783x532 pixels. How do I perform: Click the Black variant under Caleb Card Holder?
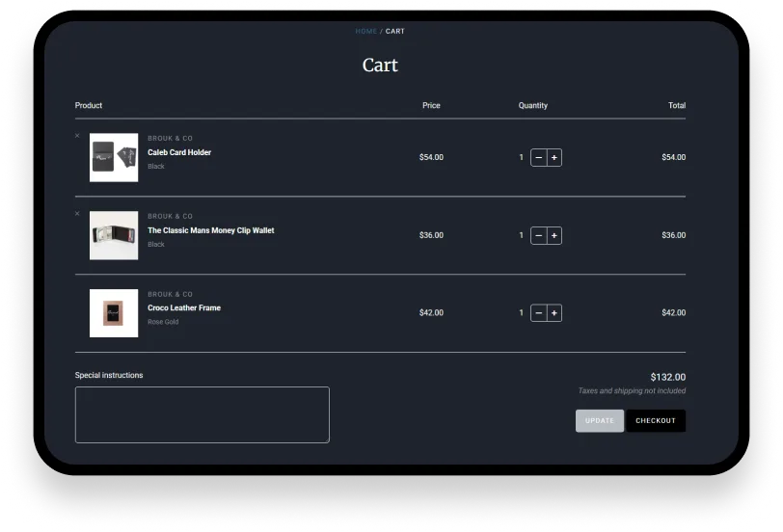coord(156,166)
